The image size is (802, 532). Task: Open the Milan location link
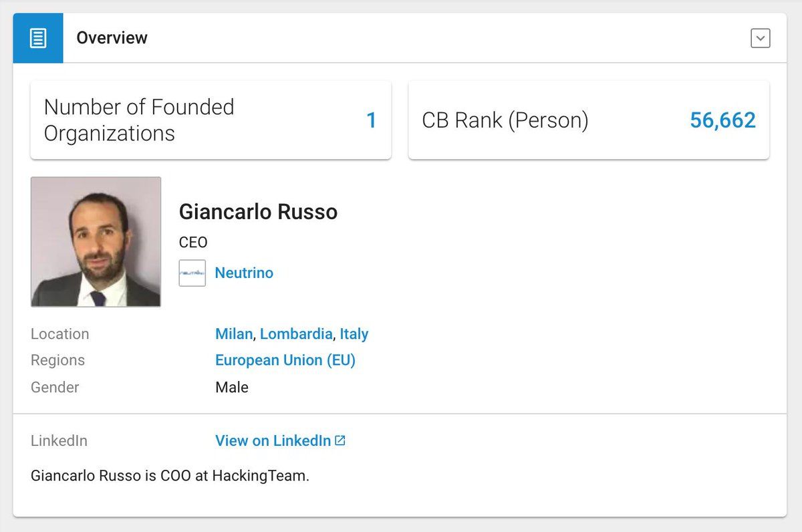point(234,334)
